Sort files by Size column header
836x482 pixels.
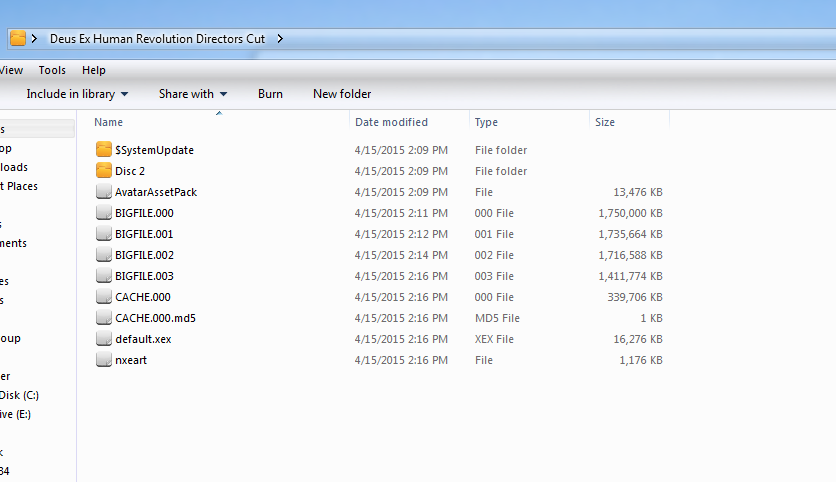coord(605,122)
